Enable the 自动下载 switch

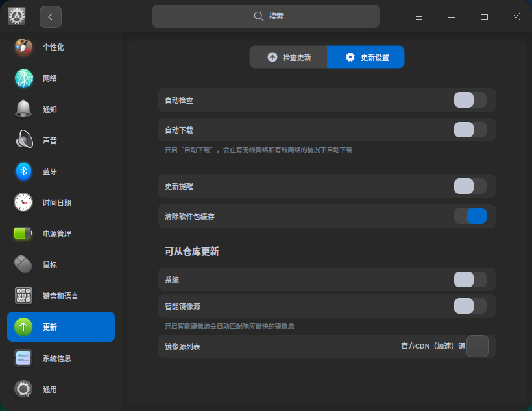pyautogui.click(x=470, y=130)
